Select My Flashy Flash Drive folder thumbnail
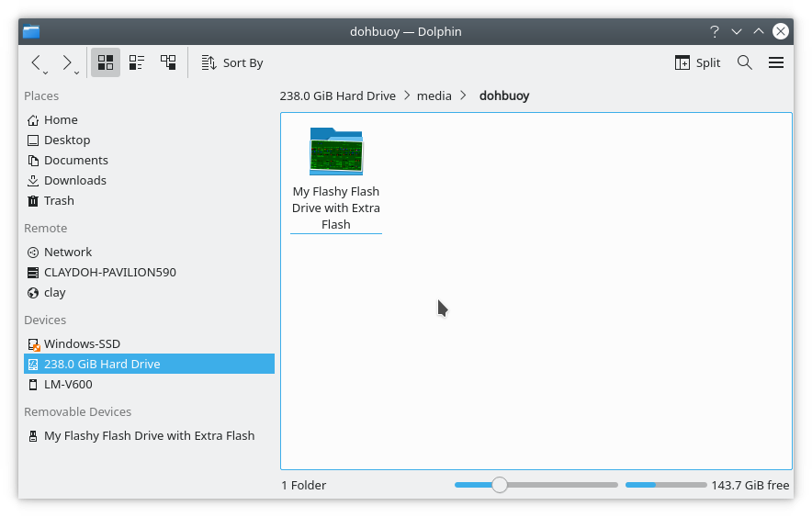Image resolution: width=812 pixels, height=517 pixels. coord(336,152)
